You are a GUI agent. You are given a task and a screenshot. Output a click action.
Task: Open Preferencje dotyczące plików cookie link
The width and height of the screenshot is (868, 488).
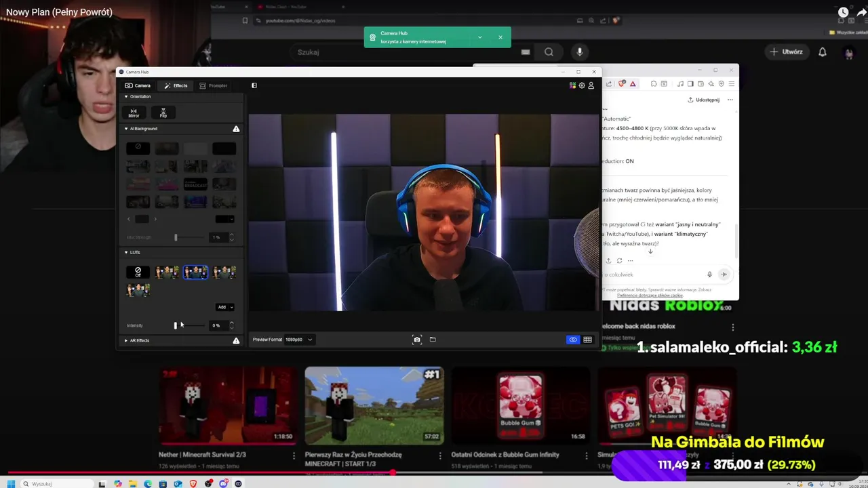click(x=650, y=296)
